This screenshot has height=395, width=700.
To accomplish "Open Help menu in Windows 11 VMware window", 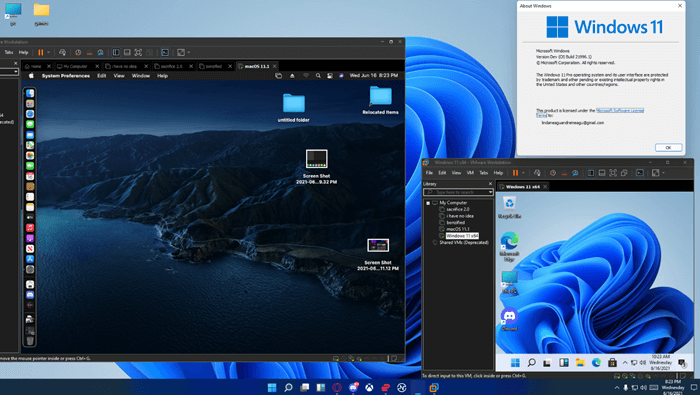I will click(498, 173).
